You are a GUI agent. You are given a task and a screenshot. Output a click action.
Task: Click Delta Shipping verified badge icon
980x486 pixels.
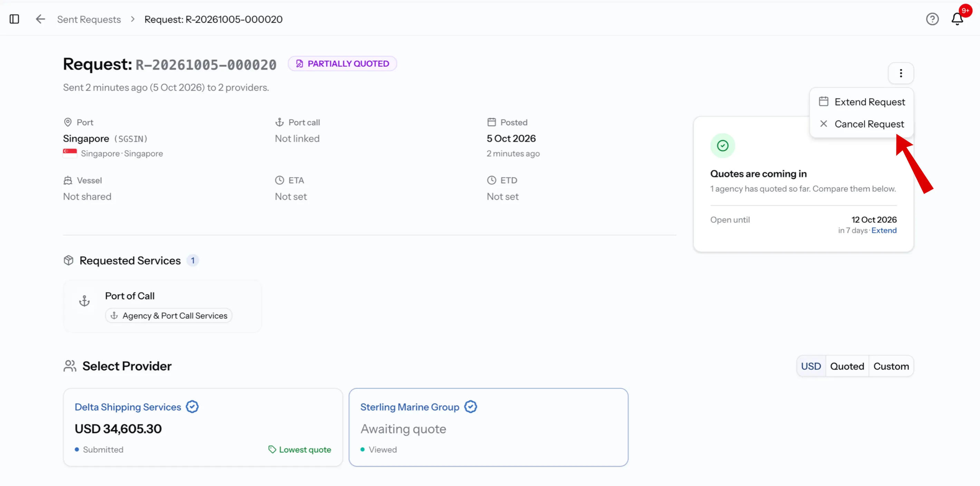pos(192,407)
